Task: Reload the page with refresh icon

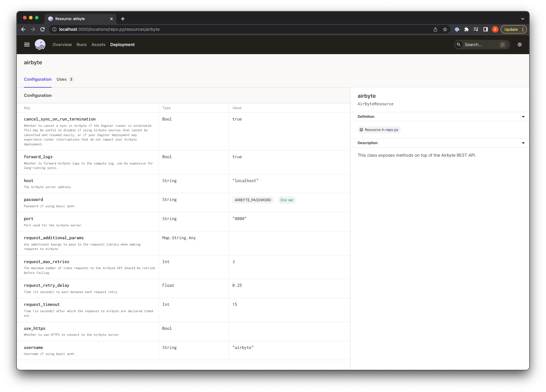Action: 42,29
